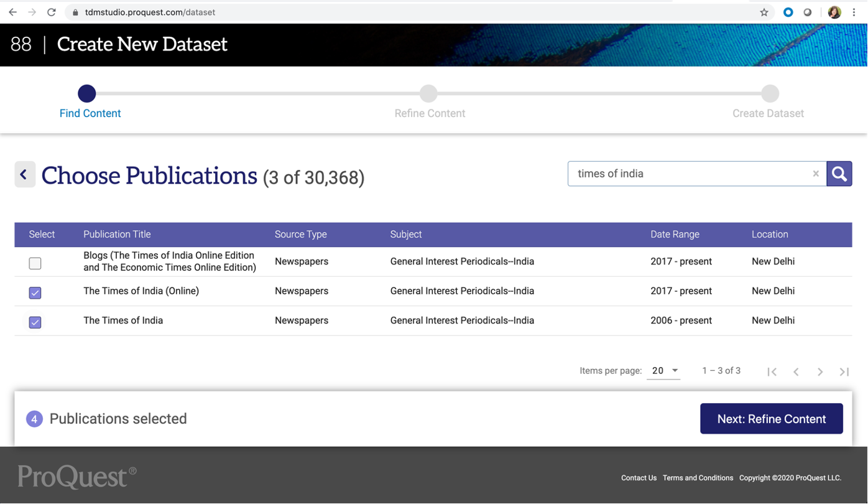This screenshot has height=504, width=868.
Task: Click the 4 publications selected badge
Action: pyautogui.click(x=34, y=419)
